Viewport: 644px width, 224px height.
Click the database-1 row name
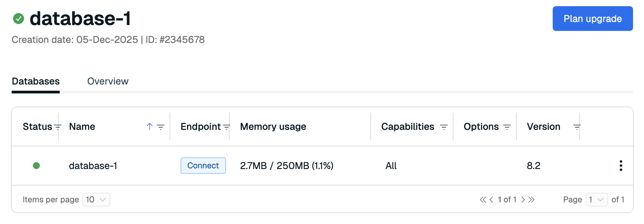pyautogui.click(x=93, y=166)
